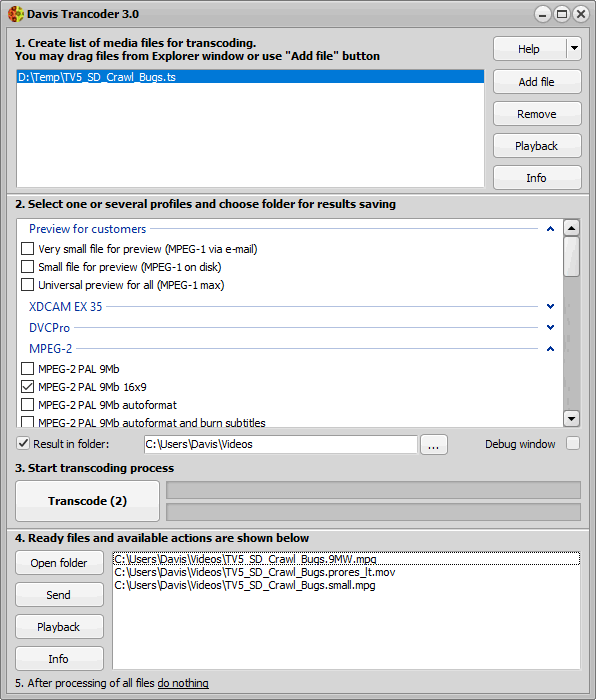This screenshot has height=700, width=596.
Task: Click the Davis Trancoder app icon
Action: coord(16,14)
